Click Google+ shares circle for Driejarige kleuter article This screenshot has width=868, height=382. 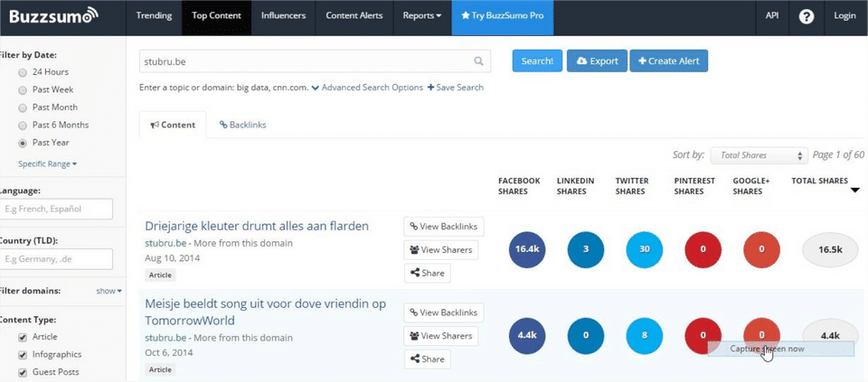point(761,249)
